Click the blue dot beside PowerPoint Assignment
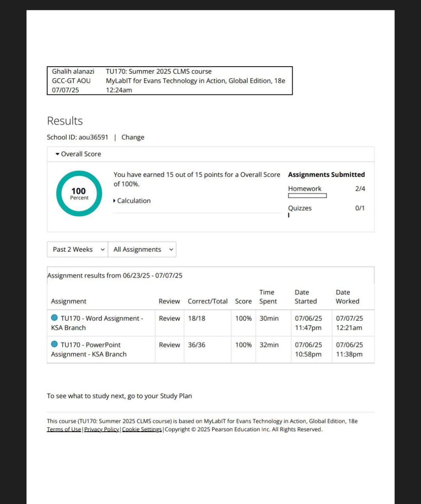The height and width of the screenshot is (504, 421). coord(54,344)
